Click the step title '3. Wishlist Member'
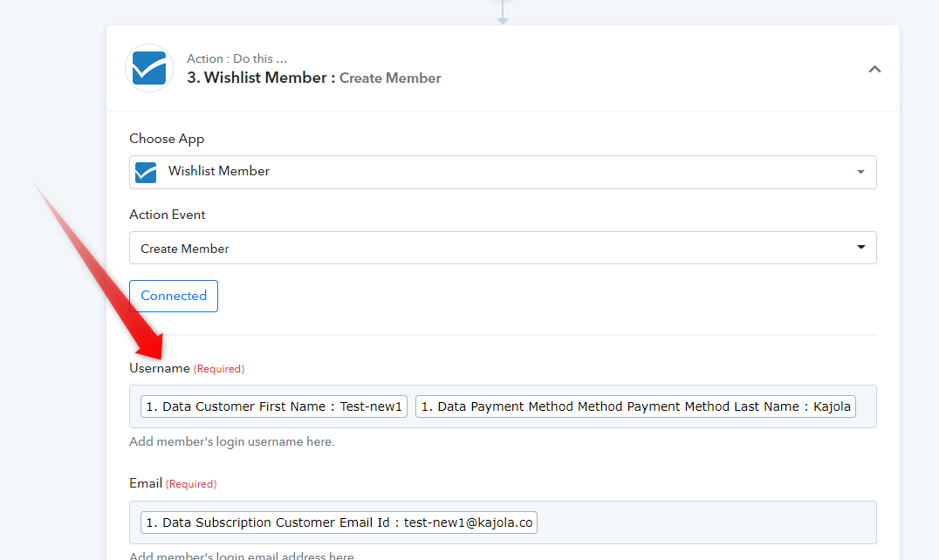Screen dimensions: 939x560 click(260, 78)
